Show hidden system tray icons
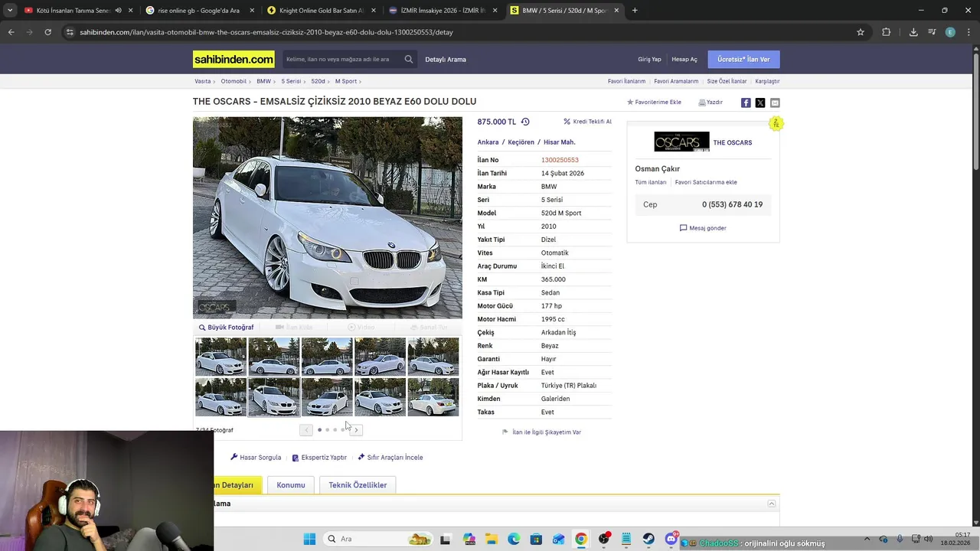The width and height of the screenshot is (980, 551). 867,539
